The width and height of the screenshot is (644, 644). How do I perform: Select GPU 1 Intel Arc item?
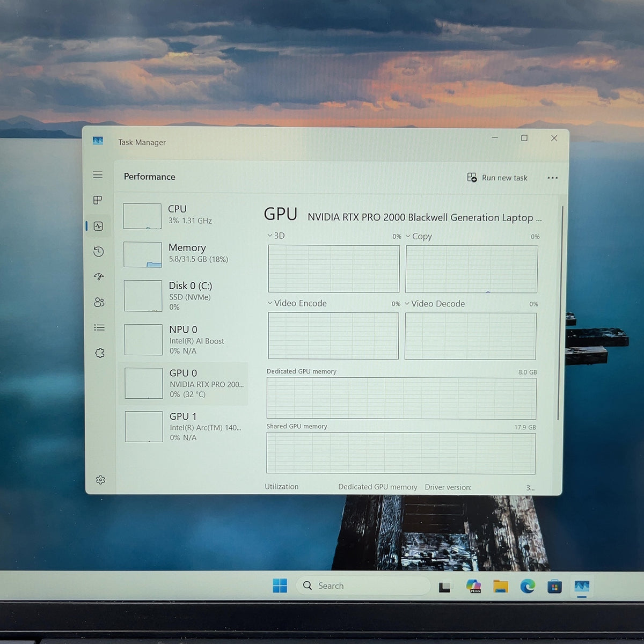185,427
